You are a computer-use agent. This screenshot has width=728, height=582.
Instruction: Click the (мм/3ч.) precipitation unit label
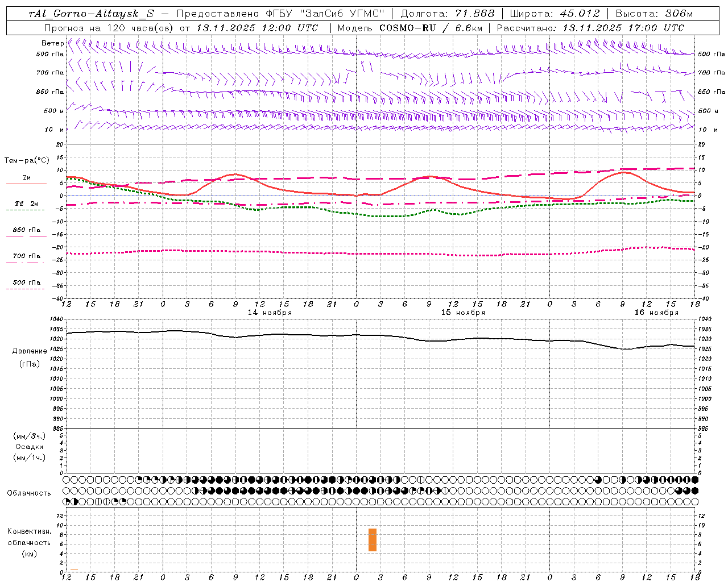click(30, 436)
